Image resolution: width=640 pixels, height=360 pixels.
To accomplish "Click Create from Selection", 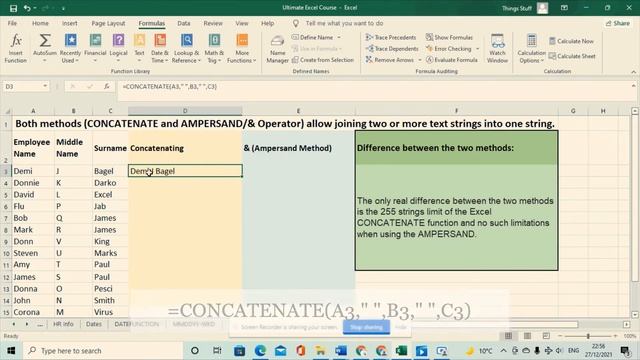I will pyautogui.click(x=322, y=60).
